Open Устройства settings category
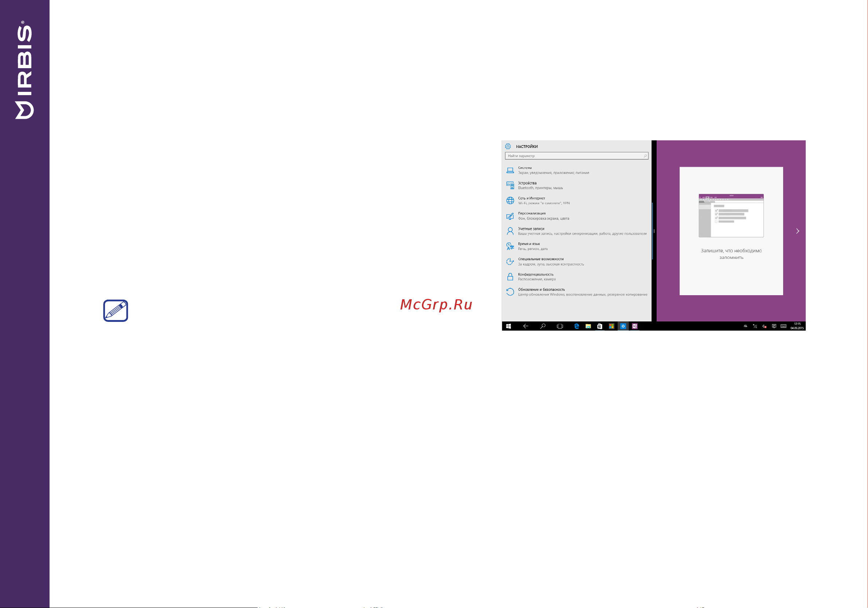 click(x=577, y=185)
